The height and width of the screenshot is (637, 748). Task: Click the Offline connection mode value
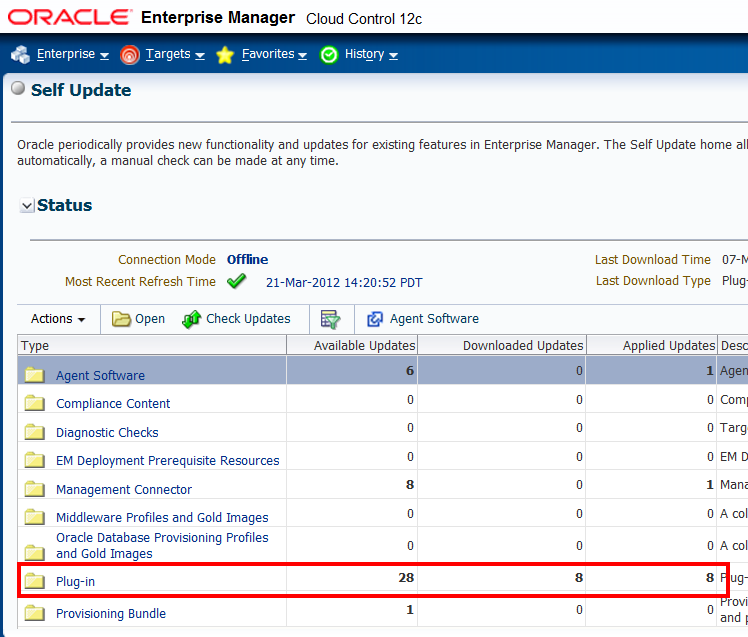coord(247,260)
